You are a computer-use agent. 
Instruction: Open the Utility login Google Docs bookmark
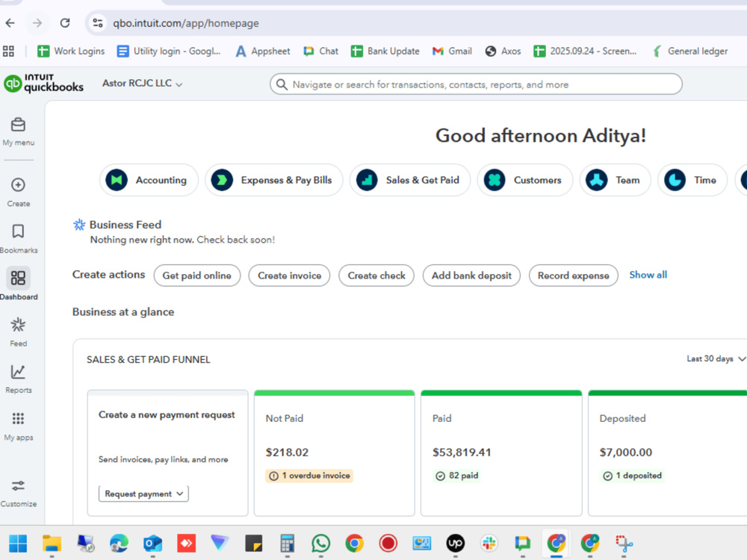169,51
